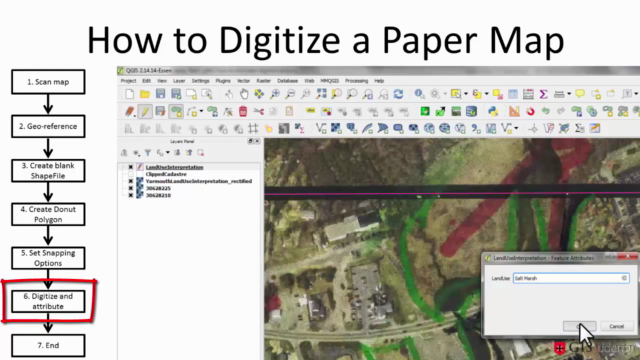Select the Pan Map hand tool
640x360 pixels.
(244, 94)
